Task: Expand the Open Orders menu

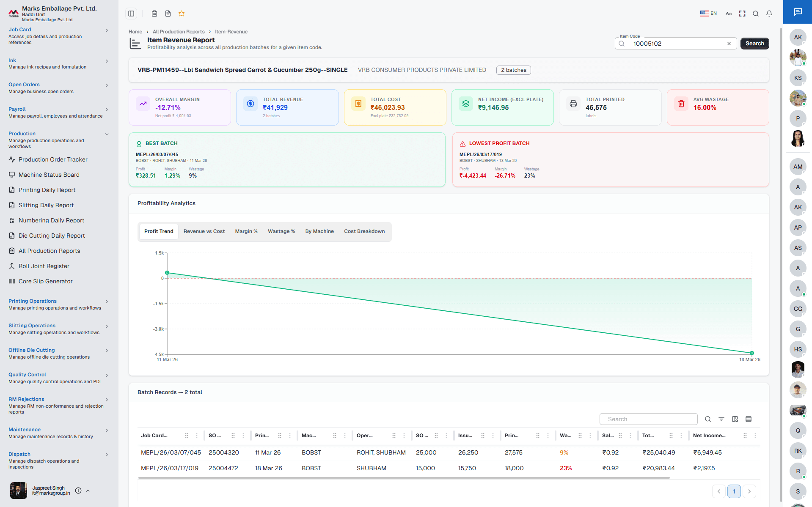Action: 58,88
